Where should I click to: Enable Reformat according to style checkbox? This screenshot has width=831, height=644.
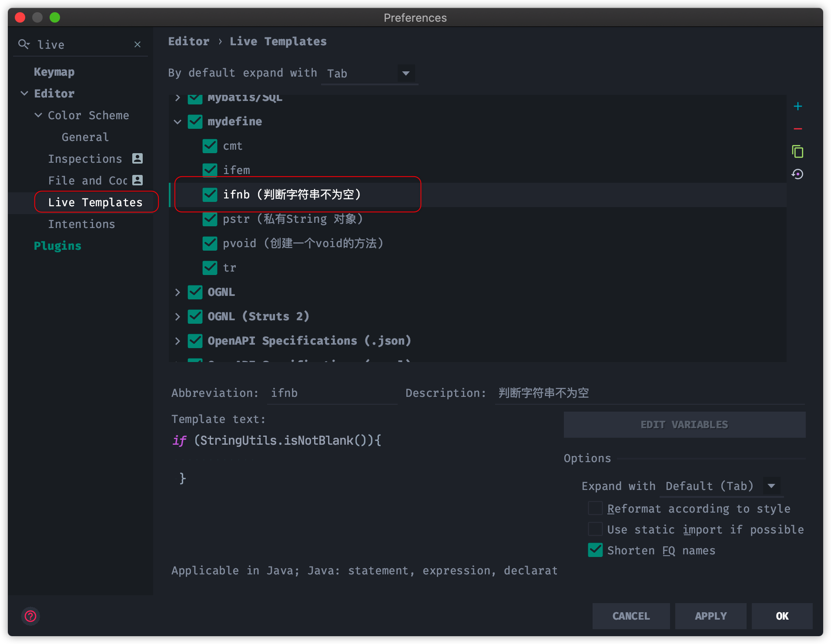[x=595, y=508]
